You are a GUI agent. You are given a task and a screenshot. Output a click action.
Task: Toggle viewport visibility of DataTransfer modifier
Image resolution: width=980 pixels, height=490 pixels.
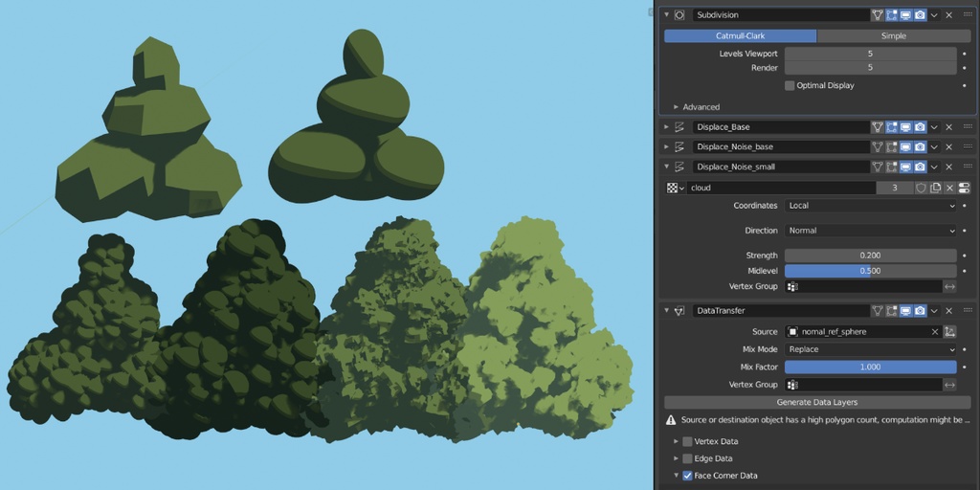pos(905,311)
